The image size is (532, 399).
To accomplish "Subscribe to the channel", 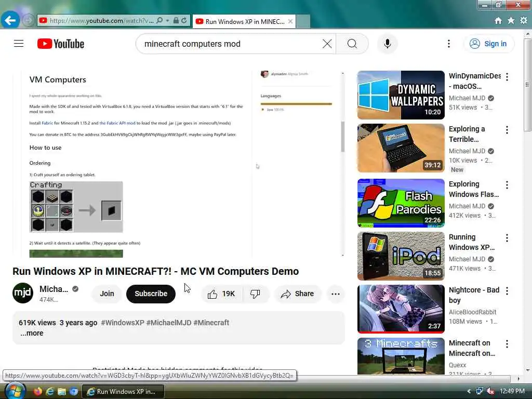I will click(x=151, y=294).
